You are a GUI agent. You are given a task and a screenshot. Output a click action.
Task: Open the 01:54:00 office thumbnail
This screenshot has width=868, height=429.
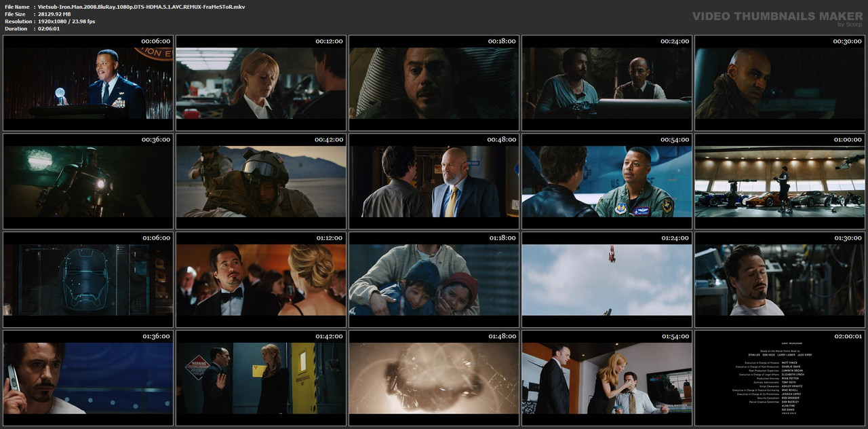coord(607,378)
